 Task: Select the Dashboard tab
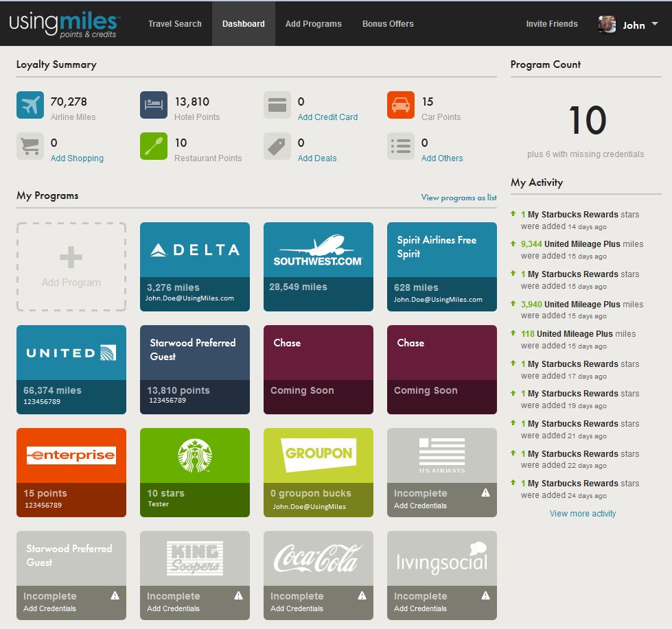point(244,24)
